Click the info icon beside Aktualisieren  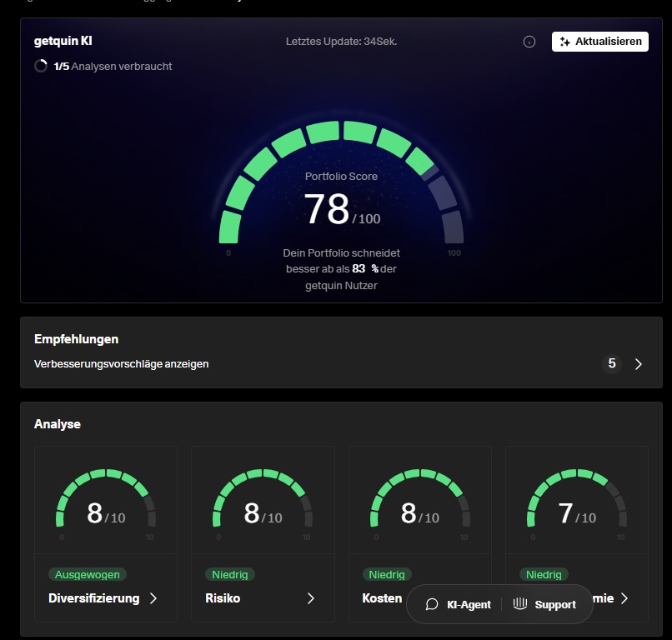pyautogui.click(x=529, y=42)
